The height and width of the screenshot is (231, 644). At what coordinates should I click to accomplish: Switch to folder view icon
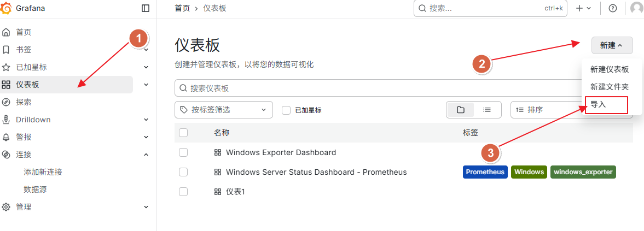click(461, 110)
